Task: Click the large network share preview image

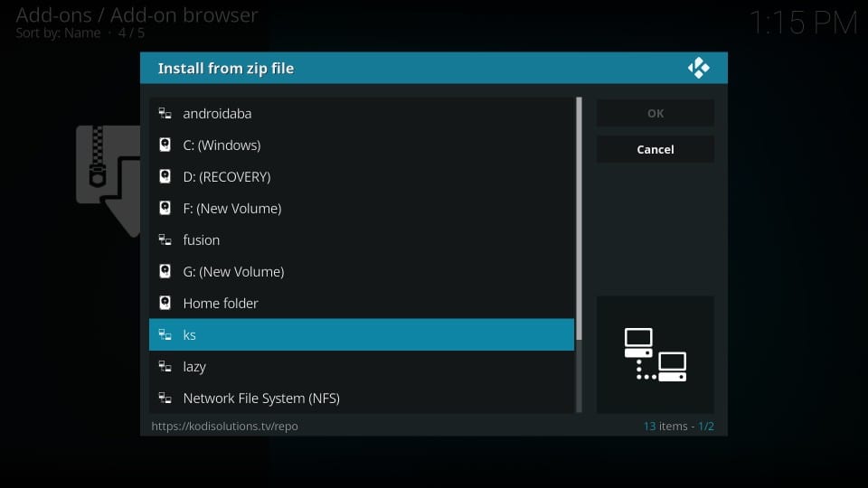Action: pos(656,354)
